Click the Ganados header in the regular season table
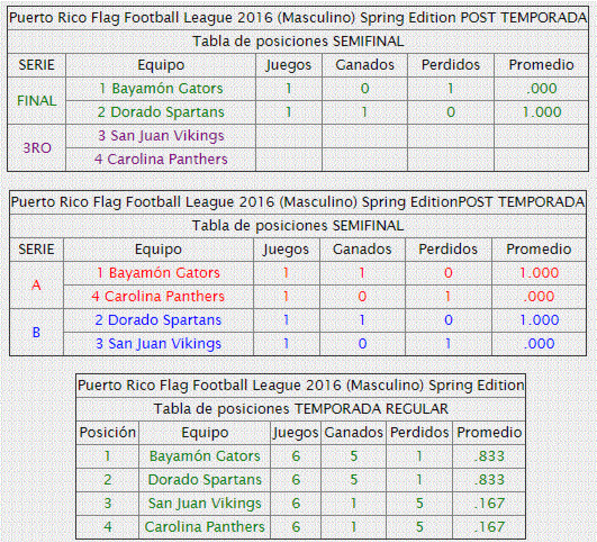 (353, 432)
